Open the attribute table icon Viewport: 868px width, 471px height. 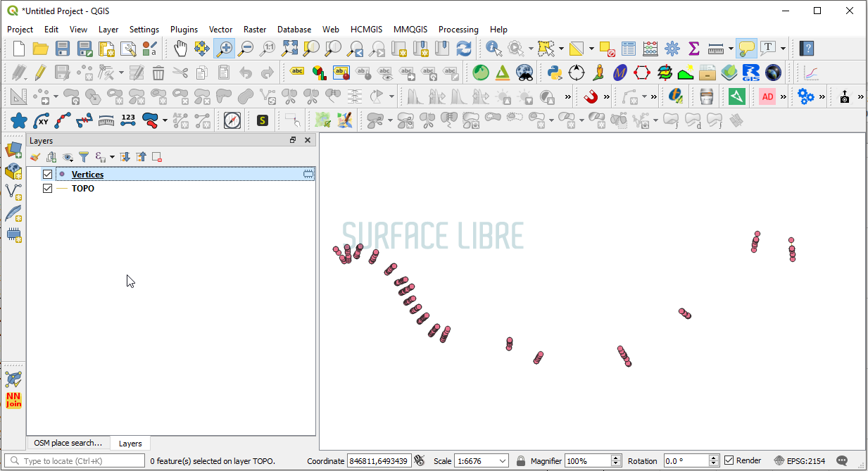(x=629, y=49)
